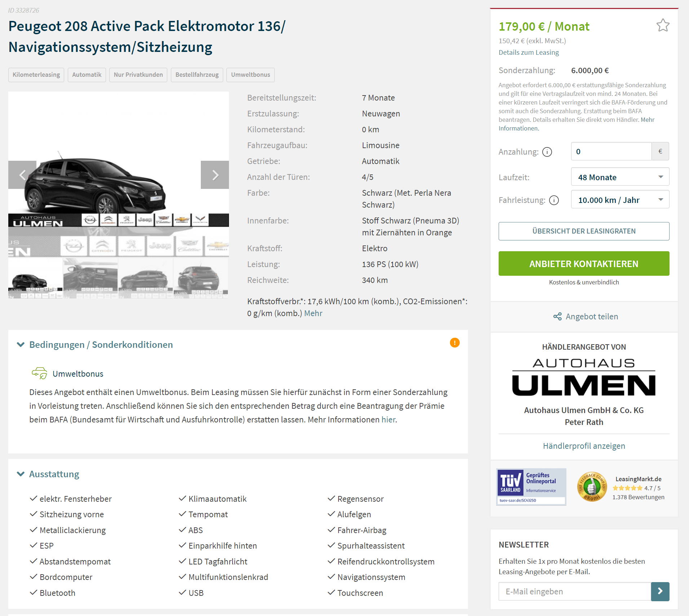The height and width of the screenshot is (616, 689).
Task: Click Übersicht der Leasingraten button
Action: point(584,231)
